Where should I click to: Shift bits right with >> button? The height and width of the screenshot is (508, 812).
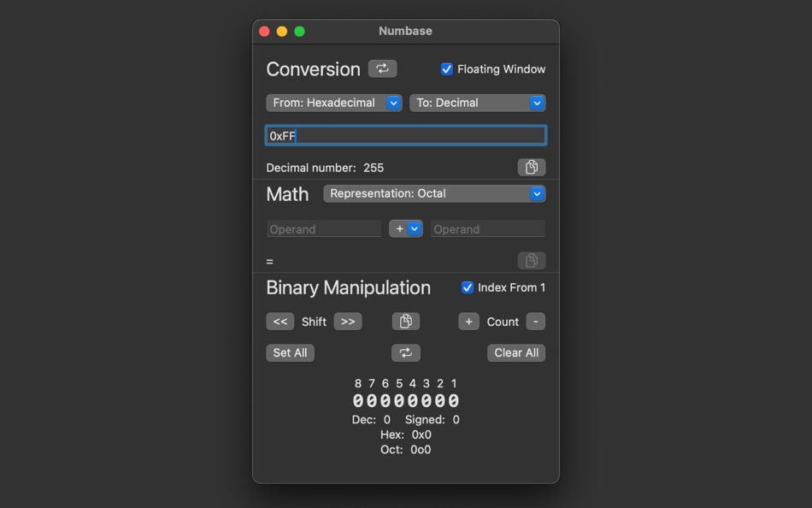pos(348,322)
